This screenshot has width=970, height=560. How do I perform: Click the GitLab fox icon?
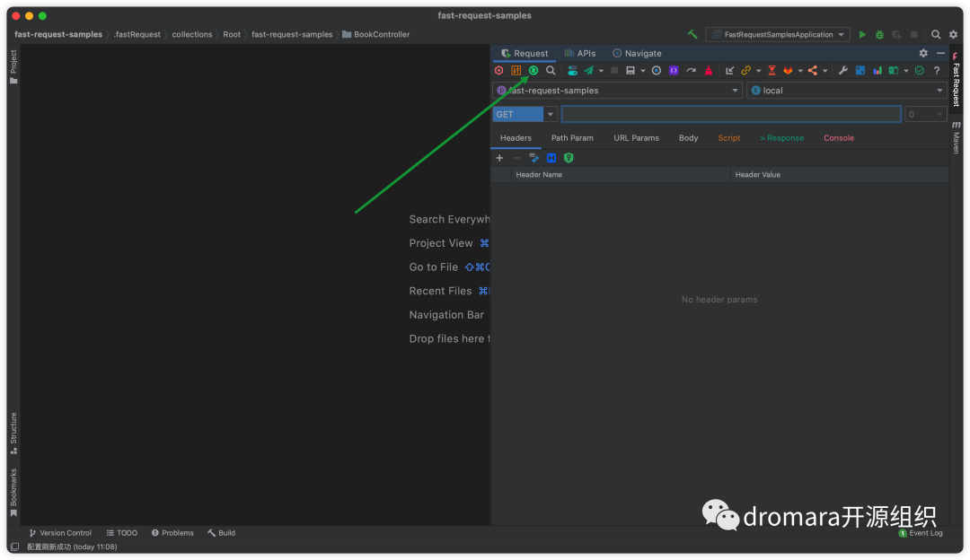[x=789, y=71]
